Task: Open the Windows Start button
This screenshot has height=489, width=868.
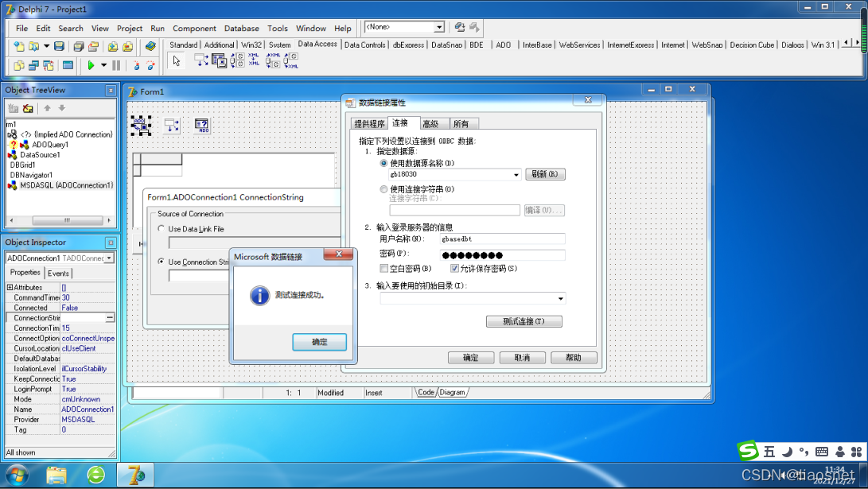Action: (17, 475)
